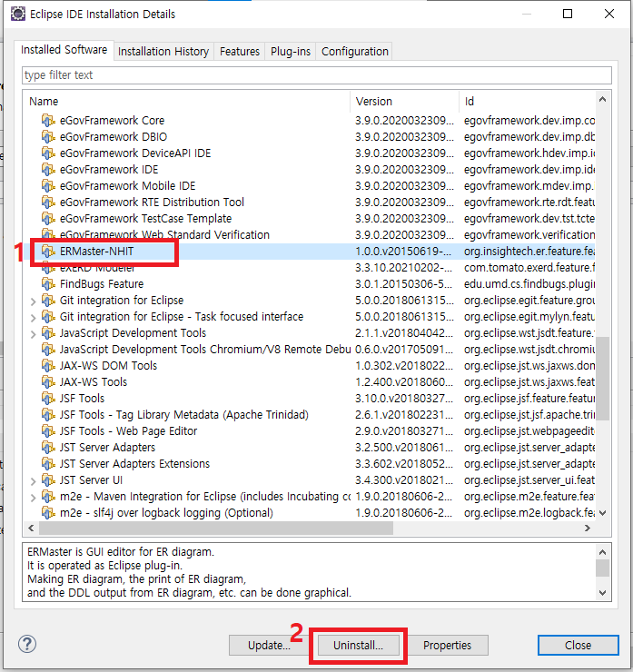
Task: Maximize the Installation Details window
Action: 568,14
